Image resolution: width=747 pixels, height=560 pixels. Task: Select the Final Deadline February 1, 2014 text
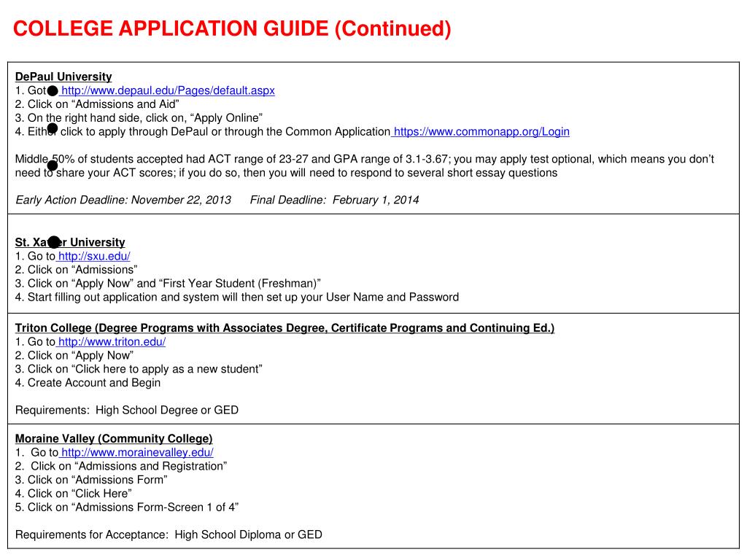pyautogui.click(x=334, y=200)
